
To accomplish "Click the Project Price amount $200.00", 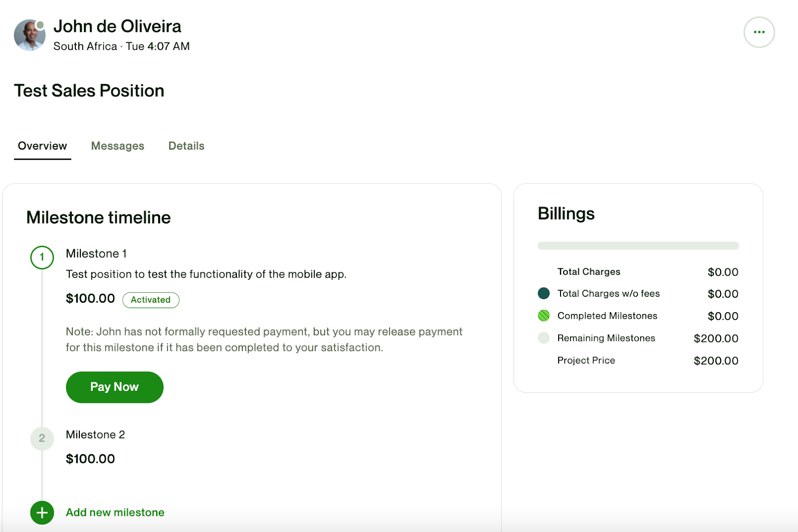I will tap(716, 360).
